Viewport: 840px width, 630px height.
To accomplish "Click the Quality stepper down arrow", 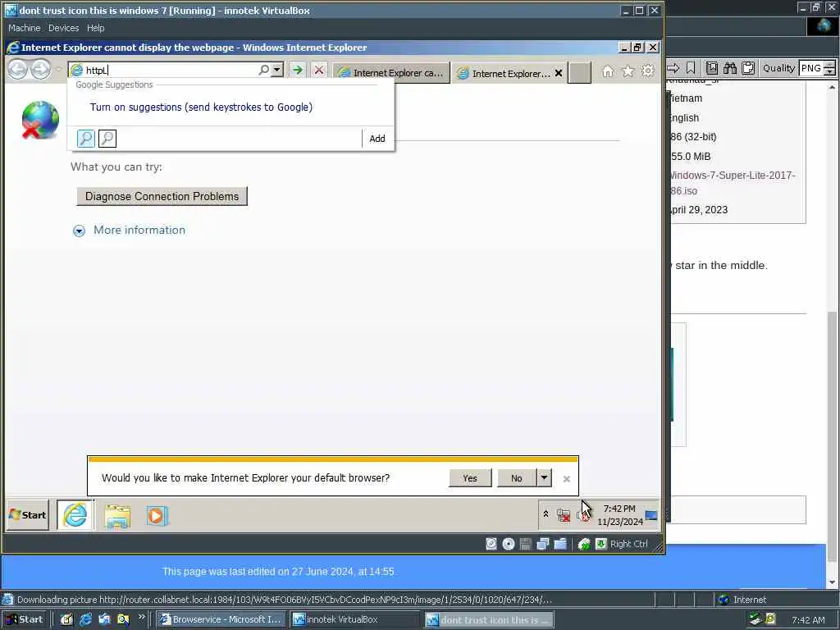I will click(x=830, y=72).
